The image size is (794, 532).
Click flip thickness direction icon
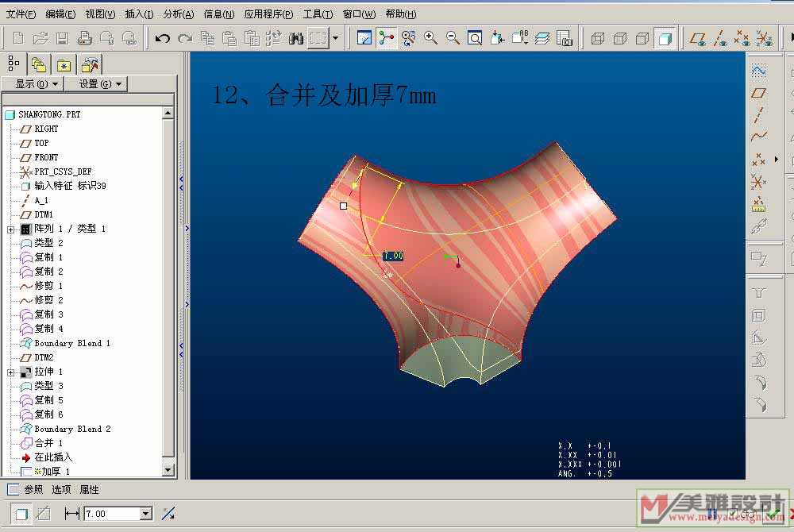point(168,514)
